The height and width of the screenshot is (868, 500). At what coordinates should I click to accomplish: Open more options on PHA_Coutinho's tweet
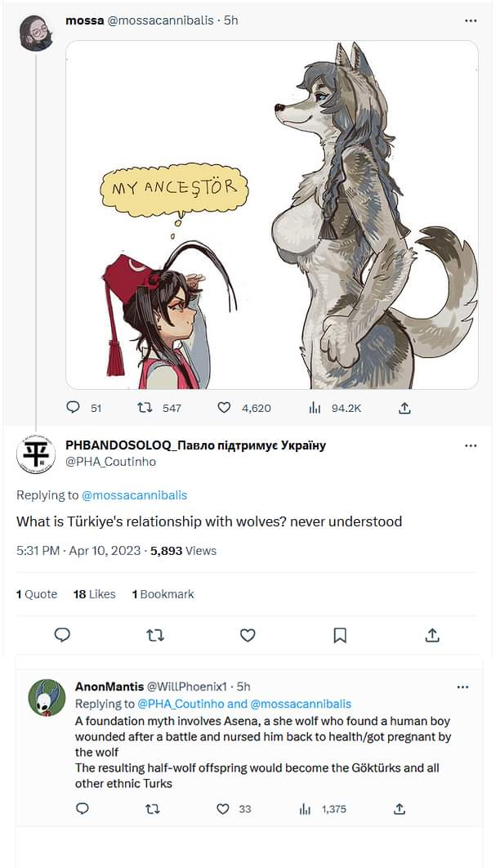tap(471, 445)
